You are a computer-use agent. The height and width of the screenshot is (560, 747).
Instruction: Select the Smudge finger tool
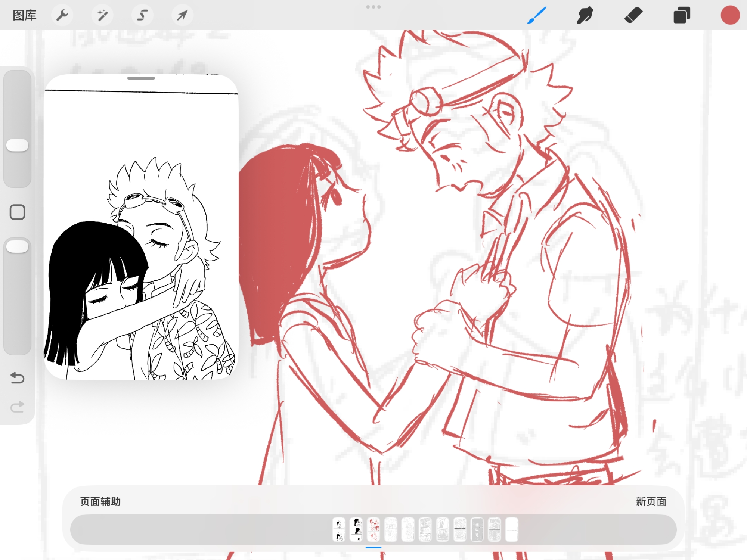pos(585,15)
